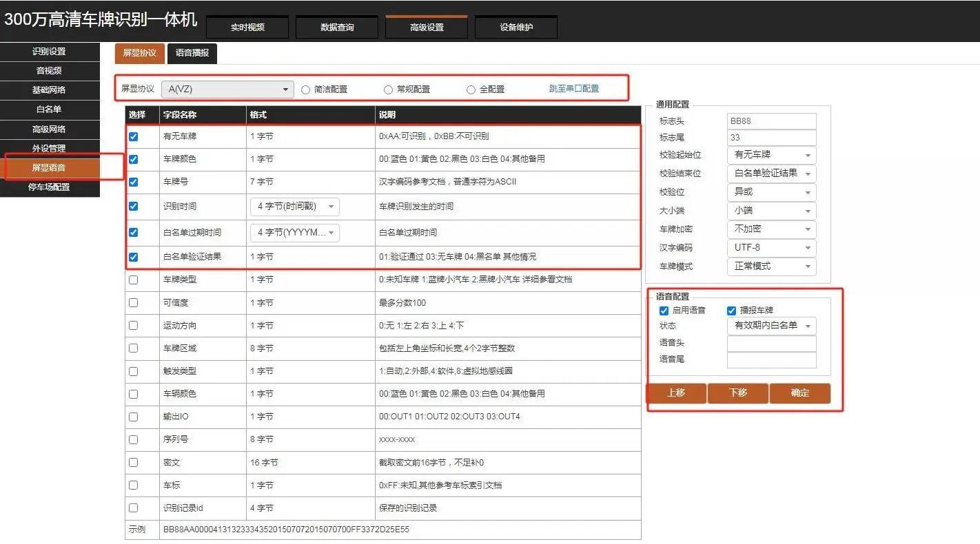The image size is (980, 544).
Task: Open the 数据查询 page
Action: point(337,27)
